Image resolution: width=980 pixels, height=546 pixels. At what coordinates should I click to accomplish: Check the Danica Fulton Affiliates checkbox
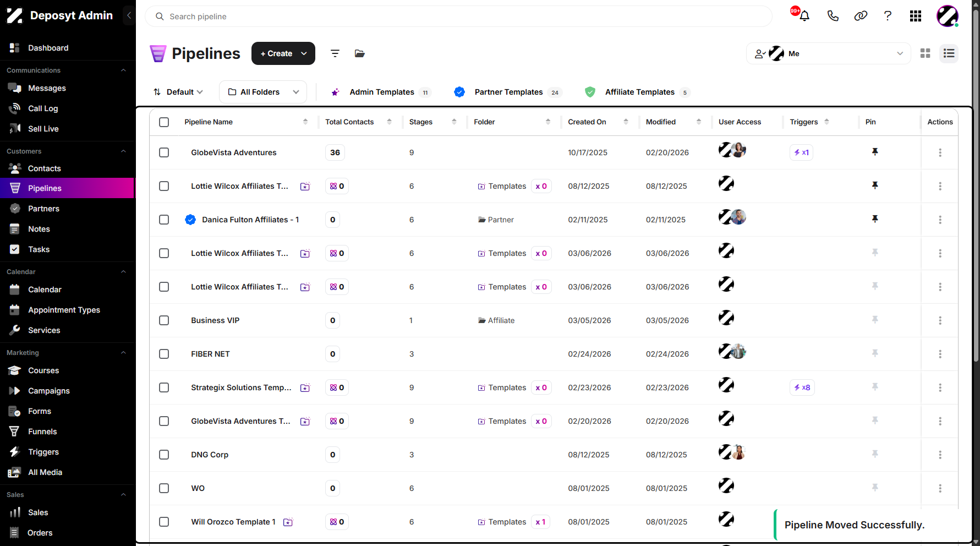(164, 220)
